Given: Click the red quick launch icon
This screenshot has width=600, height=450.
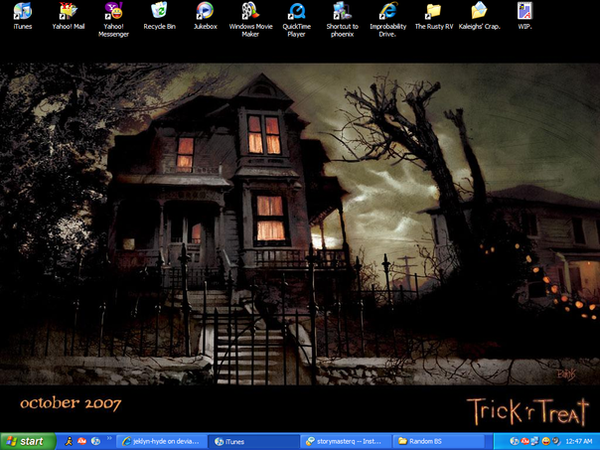Looking at the screenshot, I should pyautogui.click(x=82, y=441).
